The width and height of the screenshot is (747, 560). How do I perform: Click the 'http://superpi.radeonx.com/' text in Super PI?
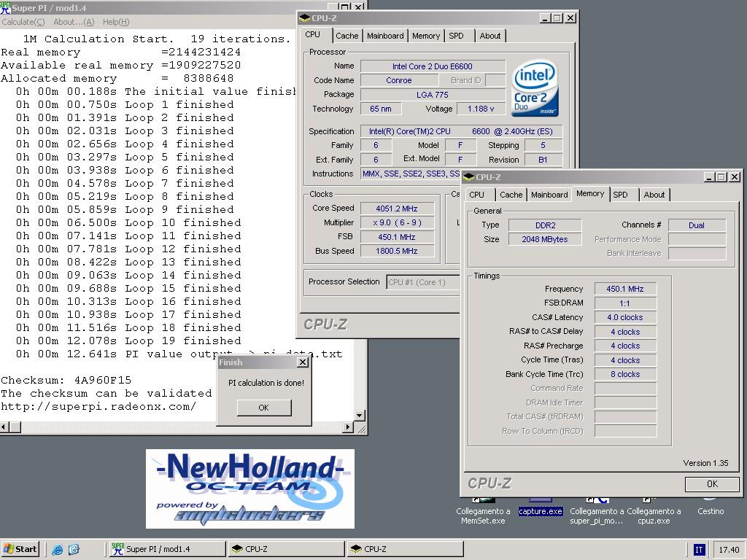(x=98, y=407)
